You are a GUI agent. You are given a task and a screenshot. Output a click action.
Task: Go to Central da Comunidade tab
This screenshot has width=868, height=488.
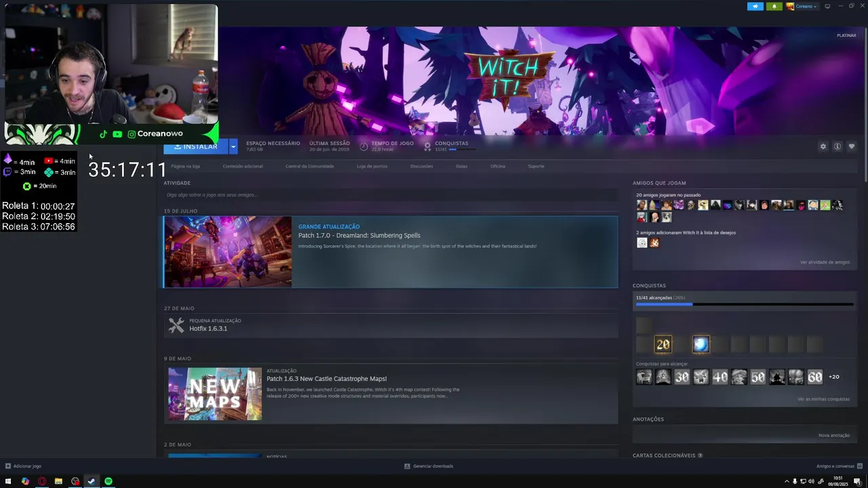pyautogui.click(x=309, y=166)
